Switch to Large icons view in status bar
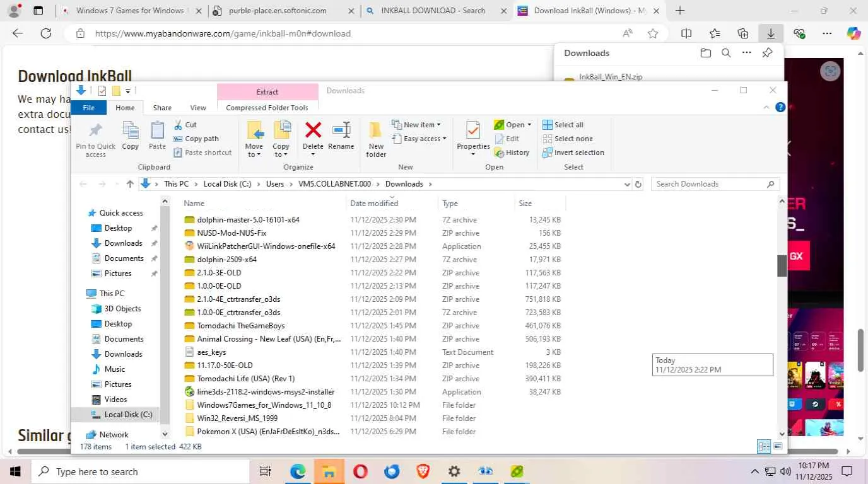868x484 pixels. coord(778,446)
